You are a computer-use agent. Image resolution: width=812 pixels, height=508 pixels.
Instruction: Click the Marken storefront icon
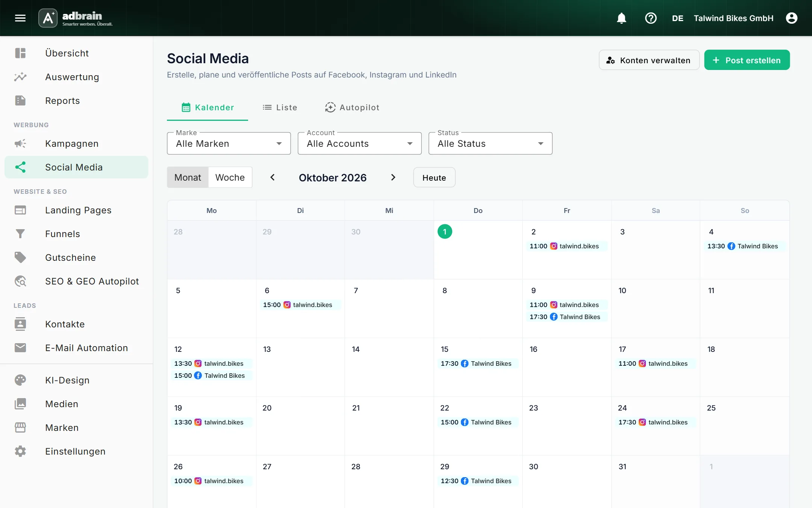point(20,427)
